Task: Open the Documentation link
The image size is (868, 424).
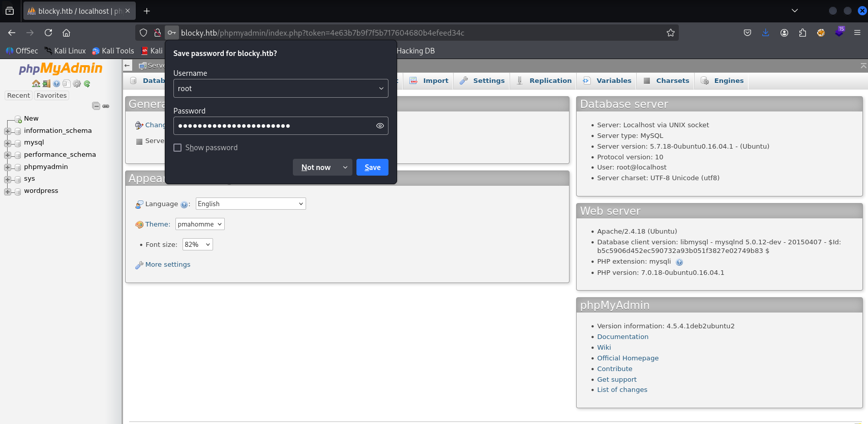Action: tap(622, 337)
